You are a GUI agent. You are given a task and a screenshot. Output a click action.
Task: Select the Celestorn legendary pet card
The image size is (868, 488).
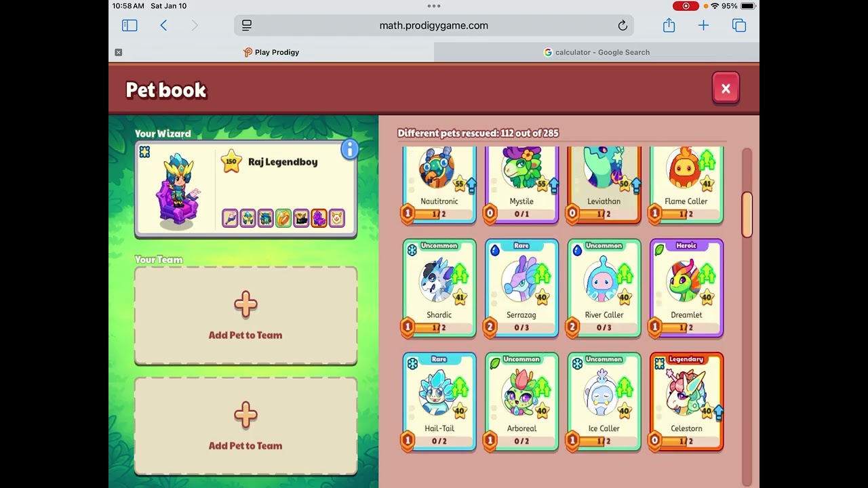coord(686,402)
